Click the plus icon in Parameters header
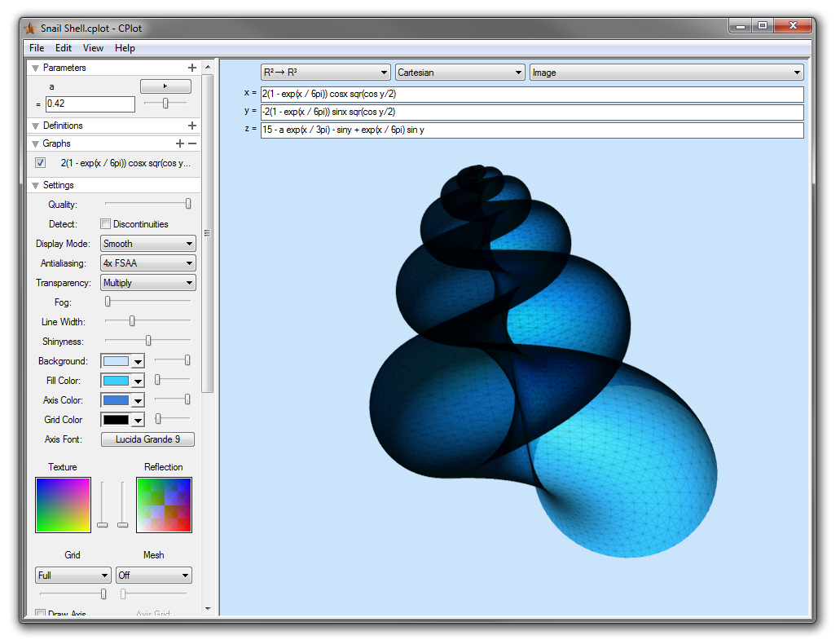 tap(192, 68)
